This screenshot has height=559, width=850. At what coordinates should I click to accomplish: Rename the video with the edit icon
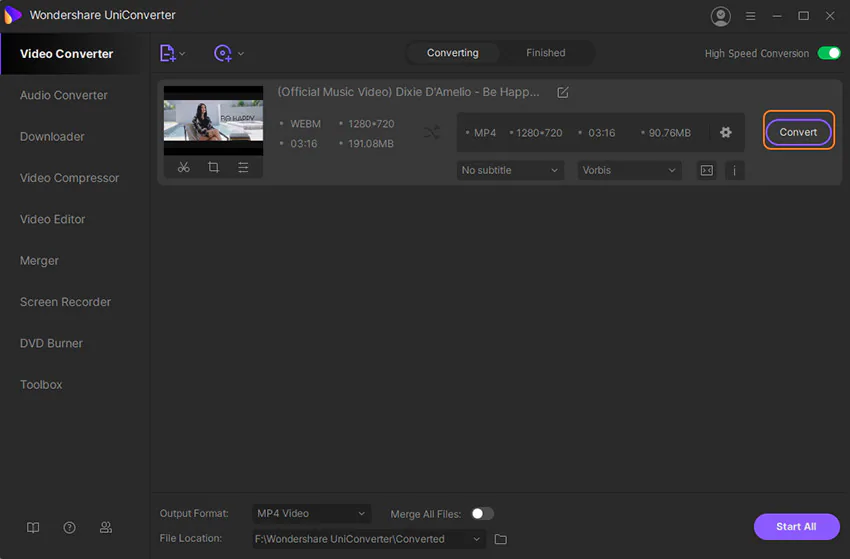[563, 92]
